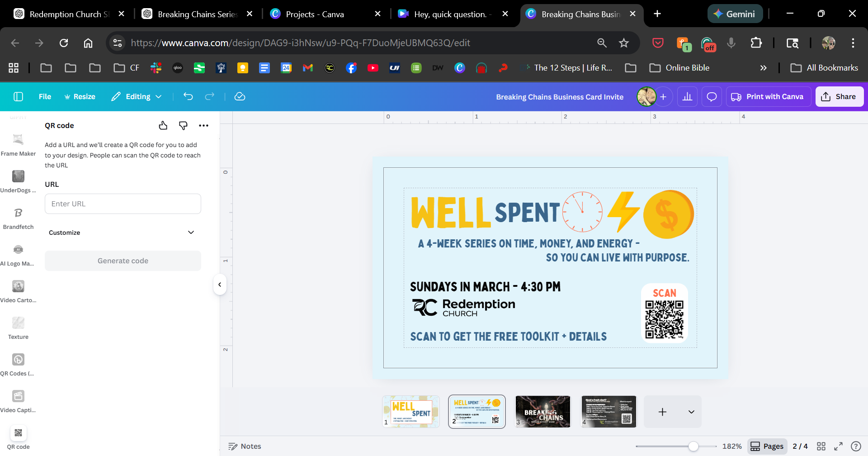Open the File menu
This screenshot has height=456, width=868.
click(45, 96)
